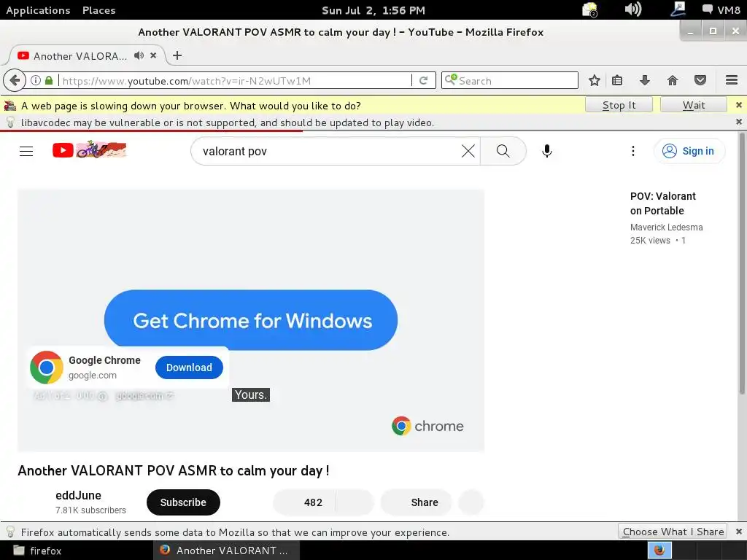Click Choose What I Share button
Viewport: 747px width, 560px height.
[x=673, y=532]
